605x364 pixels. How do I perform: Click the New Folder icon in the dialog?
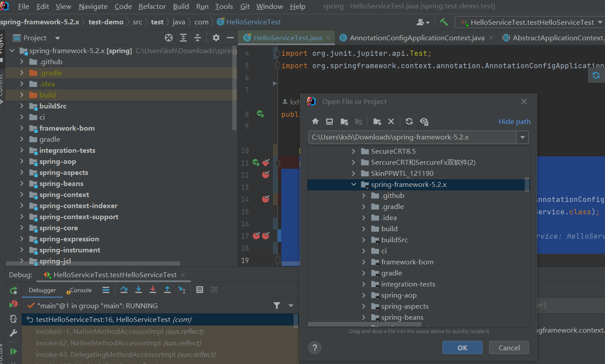tap(377, 121)
